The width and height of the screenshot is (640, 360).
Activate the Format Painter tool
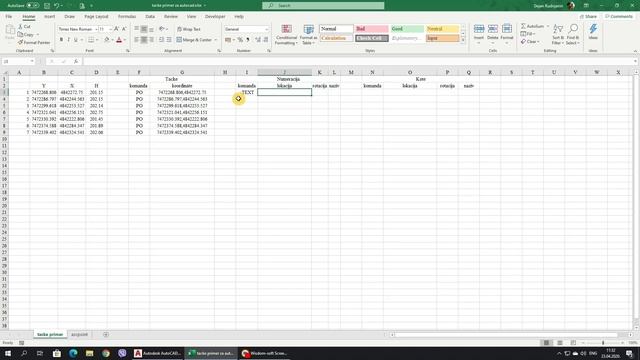point(33,42)
